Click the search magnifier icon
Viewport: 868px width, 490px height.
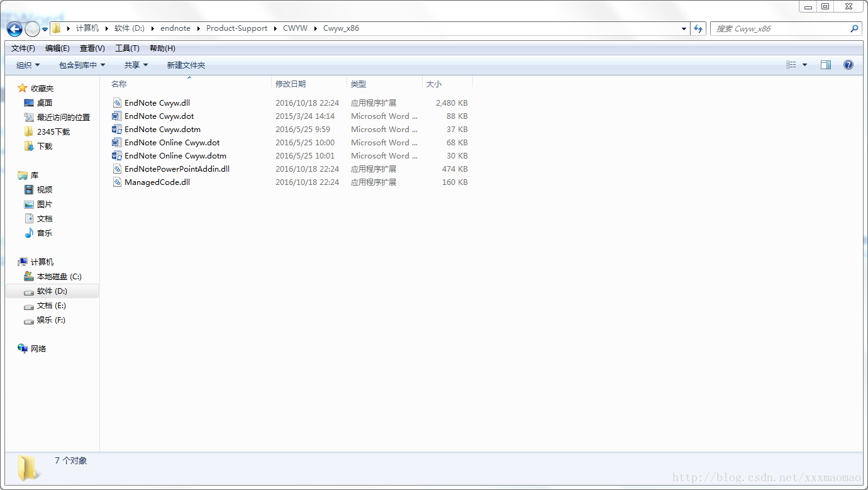pyautogui.click(x=854, y=28)
